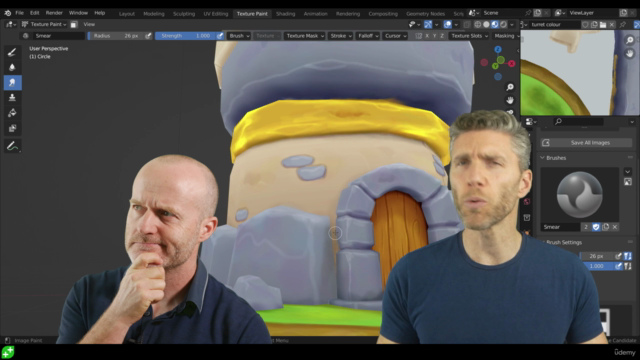Open the Window menu
The width and height of the screenshot is (640, 360).
(x=78, y=13)
